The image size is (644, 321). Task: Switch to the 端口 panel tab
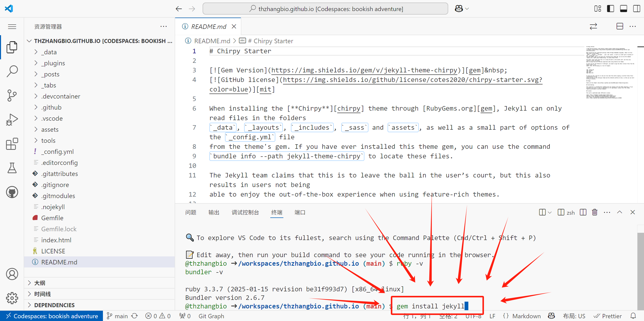[x=300, y=212]
